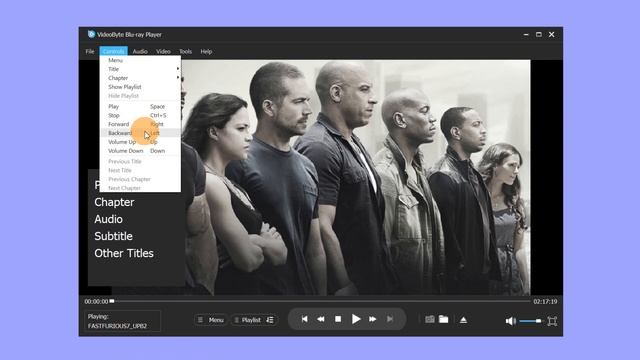
Task: Maximize the VideoByte player window
Action: [539, 35]
